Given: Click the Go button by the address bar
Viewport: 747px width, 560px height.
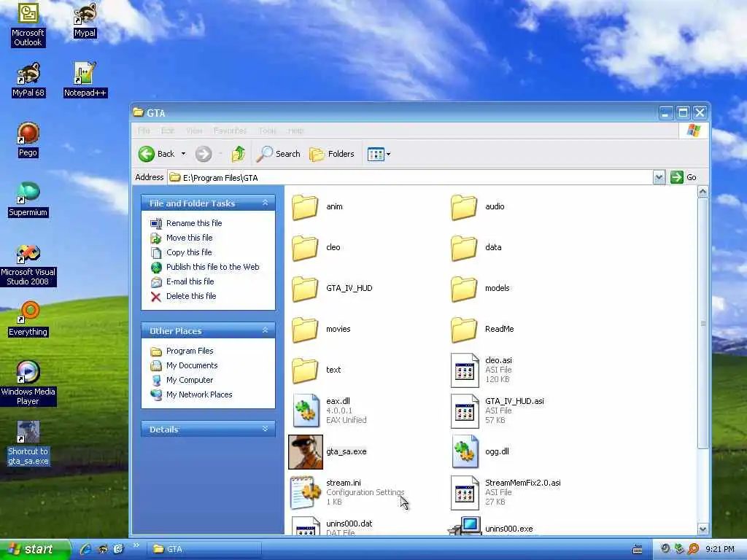Looking at the screenshot, I should click(684, 177).
